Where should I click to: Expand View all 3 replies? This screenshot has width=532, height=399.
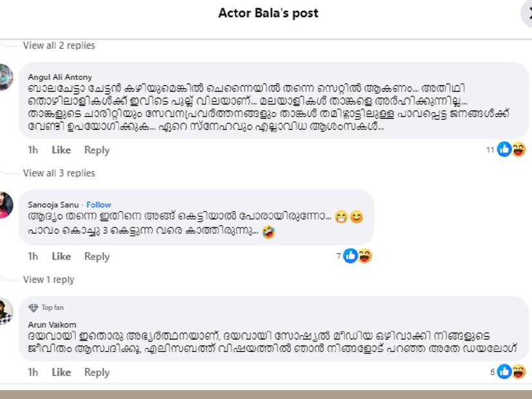pos(59,173)
